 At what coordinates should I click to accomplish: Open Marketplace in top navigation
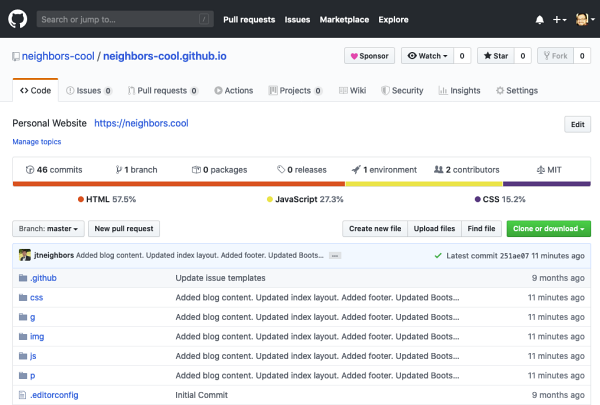tap(344, 20)
